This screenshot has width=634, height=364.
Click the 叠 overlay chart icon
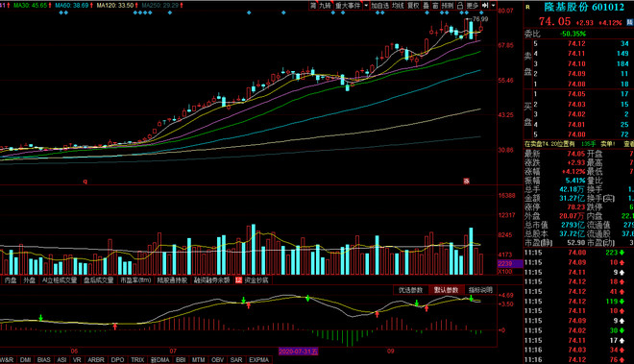(x=426, y=5)
